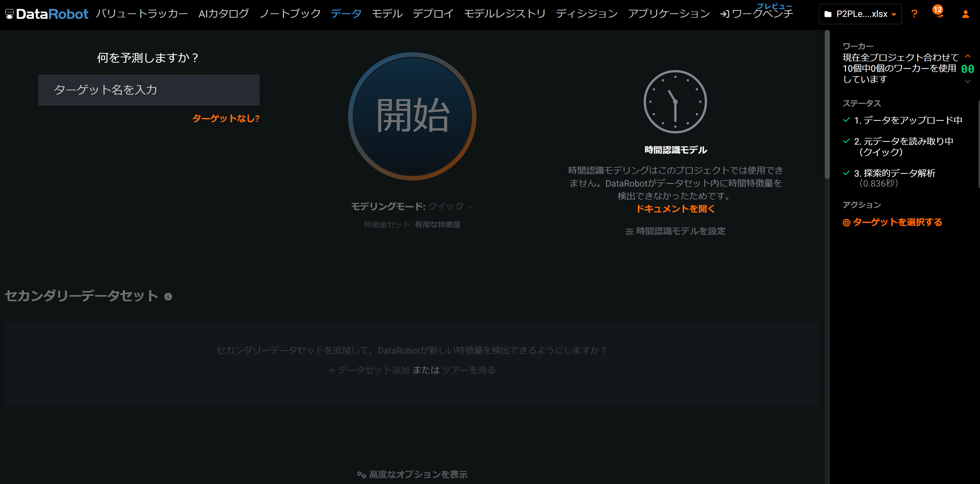Focus the ターゲット名を入力 field

[149, 90]
